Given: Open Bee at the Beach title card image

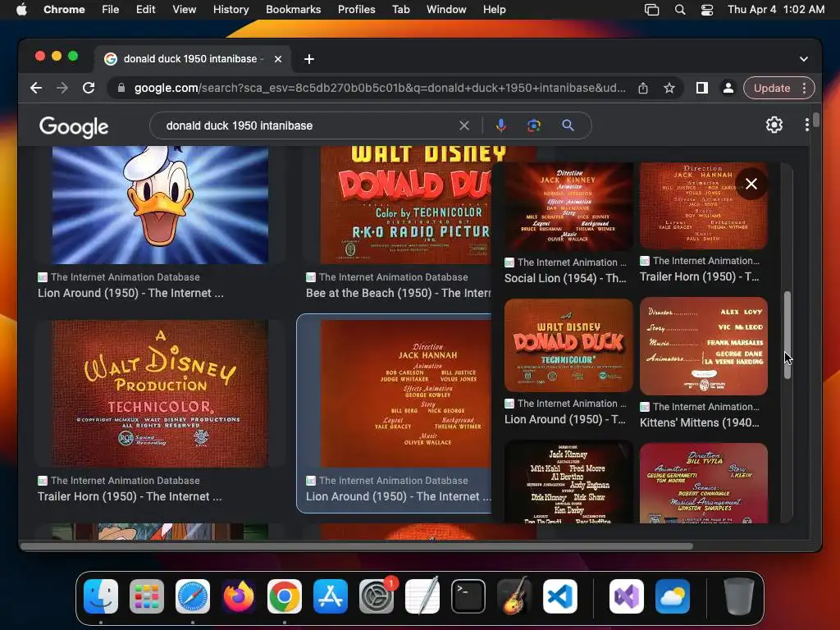Looking at the screenshot, I should 405,205.
